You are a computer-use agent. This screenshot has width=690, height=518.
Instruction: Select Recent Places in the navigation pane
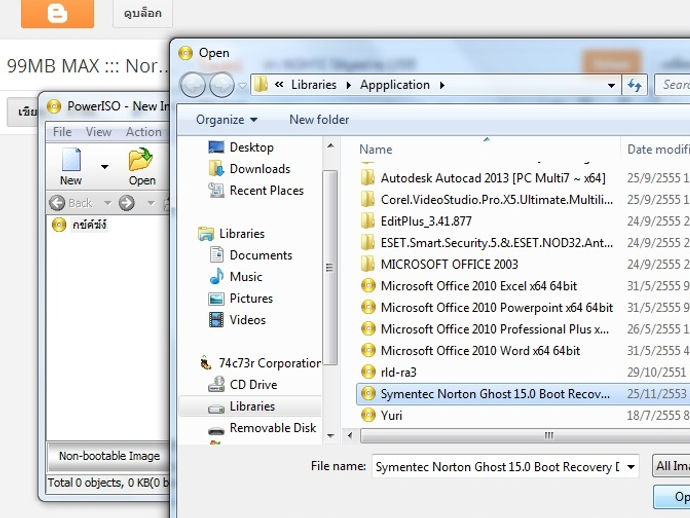tap(256, 190)
